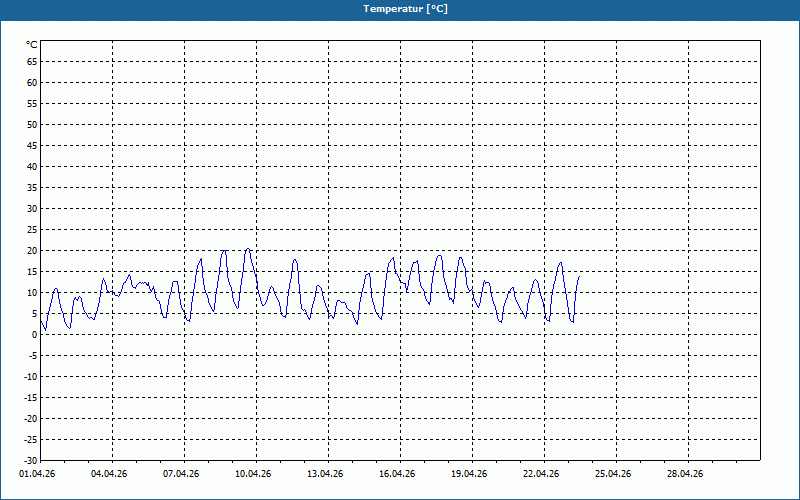
Task: Select the 01.04.26 date label
Action: point(37,474)
